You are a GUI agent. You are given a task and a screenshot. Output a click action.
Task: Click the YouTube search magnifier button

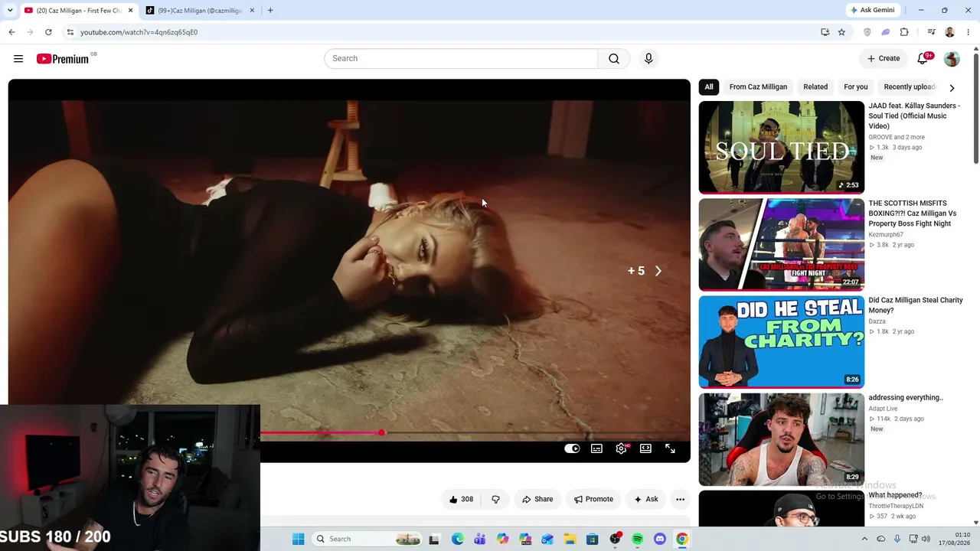pyautogui.click(x=614, y=59)
